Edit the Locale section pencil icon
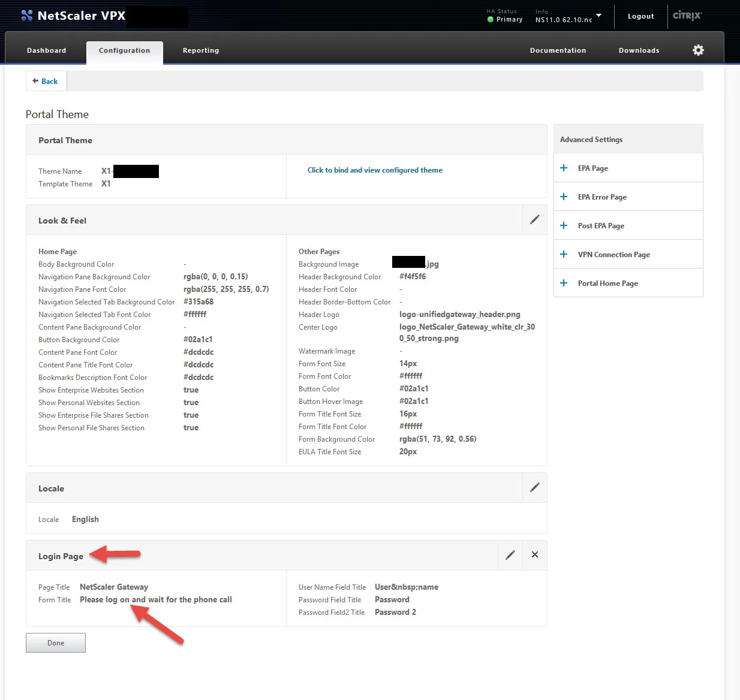Image resolution: width=740 pixels, height=700 pixels. click(x=535, y=487)
